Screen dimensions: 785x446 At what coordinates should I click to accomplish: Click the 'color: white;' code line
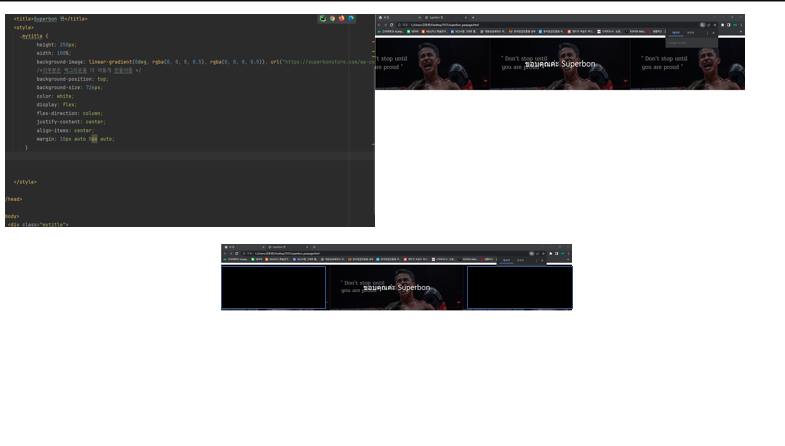[55, 96]
